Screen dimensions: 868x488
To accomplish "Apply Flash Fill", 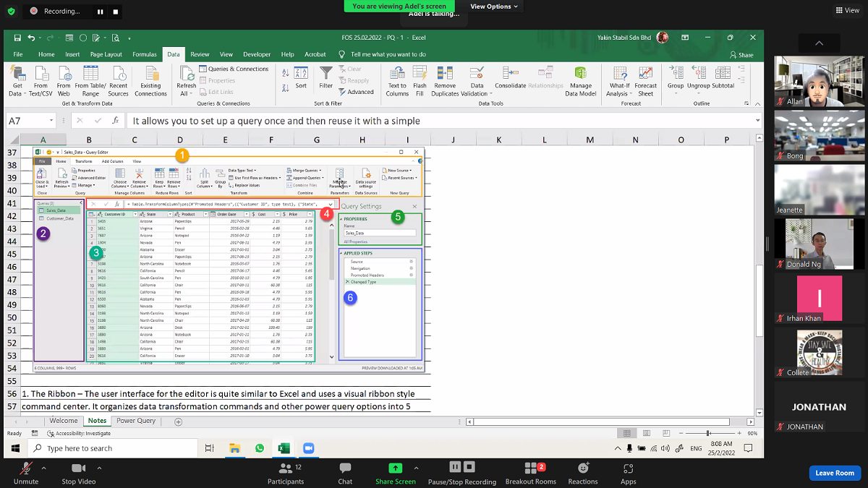I will coord(420,80).
